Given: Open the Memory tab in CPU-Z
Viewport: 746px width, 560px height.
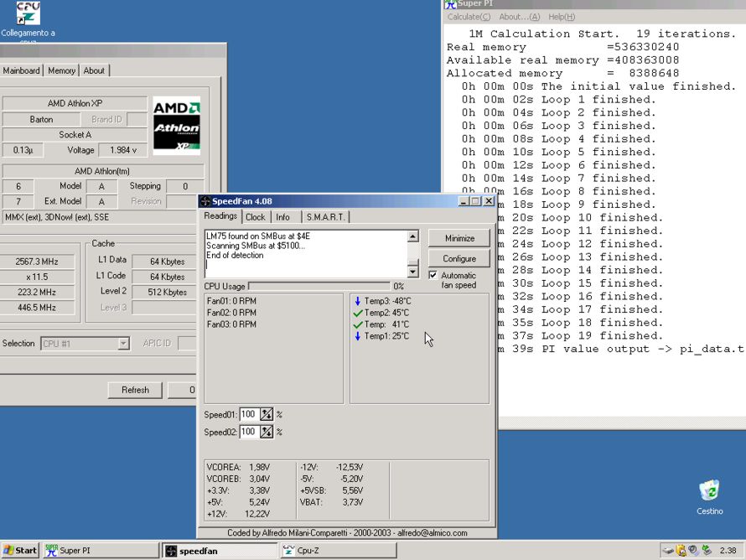Looking at the screenshot, I should pyautogui.click(x=61, y=70).
